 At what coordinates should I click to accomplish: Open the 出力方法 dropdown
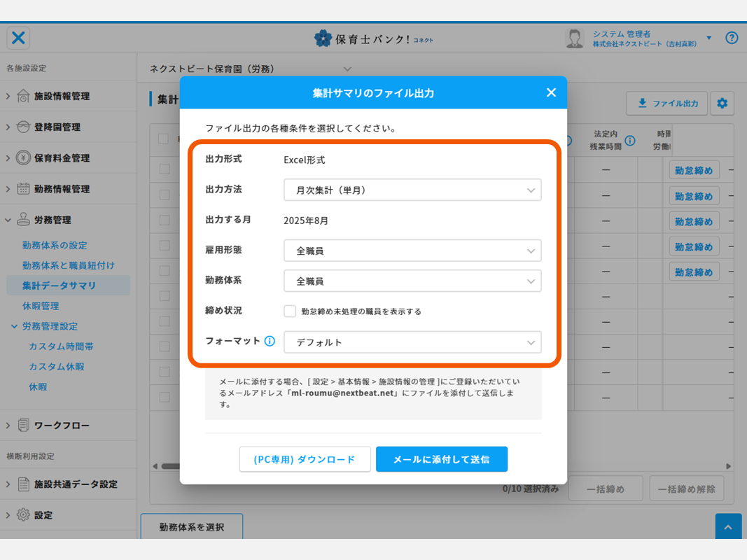click(412, 190)
